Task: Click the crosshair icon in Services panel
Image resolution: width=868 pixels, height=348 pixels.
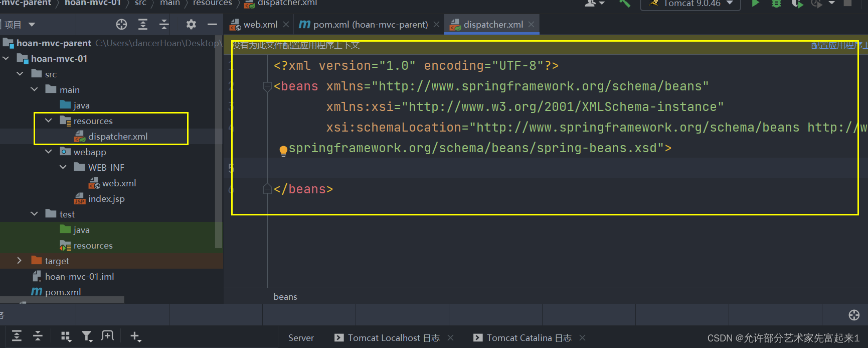Action: pyautogui.click(x=854, y=315)
